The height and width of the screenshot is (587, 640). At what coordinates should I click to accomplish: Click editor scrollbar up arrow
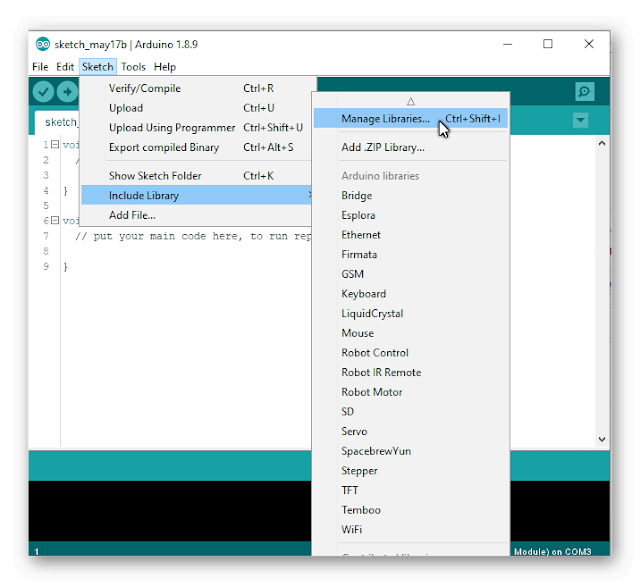[602, 143]
